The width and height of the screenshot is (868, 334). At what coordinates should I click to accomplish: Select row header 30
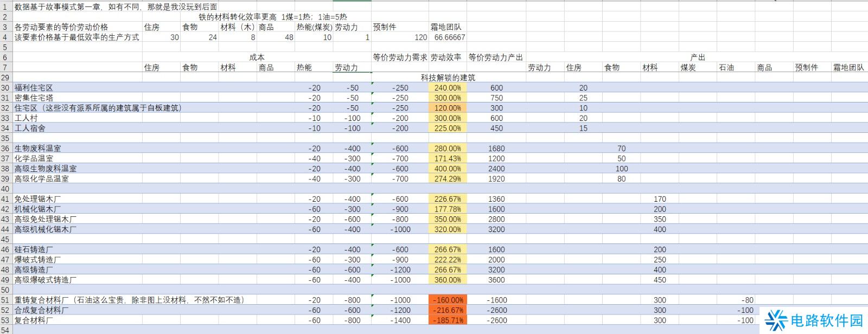[5, 88]
